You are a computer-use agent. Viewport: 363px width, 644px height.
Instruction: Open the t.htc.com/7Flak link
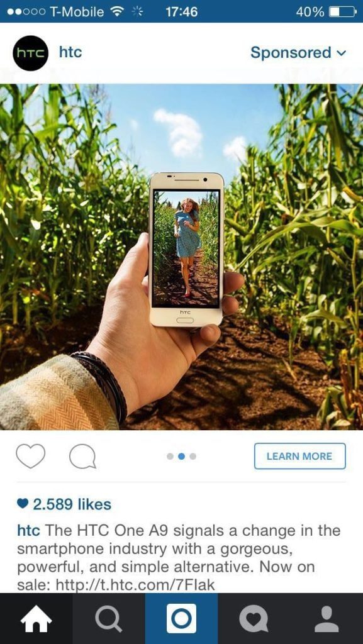(134, 585)
